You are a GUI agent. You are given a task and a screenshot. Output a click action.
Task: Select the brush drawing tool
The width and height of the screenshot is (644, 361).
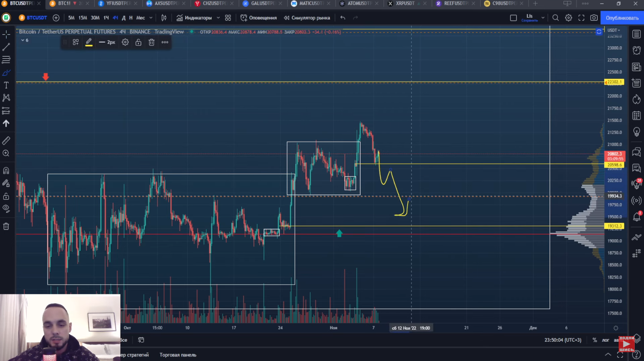[6, 73]
